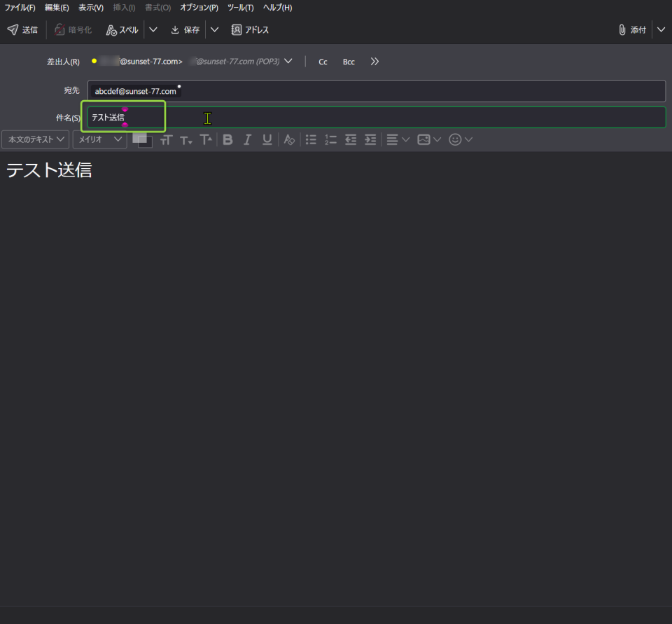
Task: Click the decrease indent (outdent) icon
Action: [351, 139]
